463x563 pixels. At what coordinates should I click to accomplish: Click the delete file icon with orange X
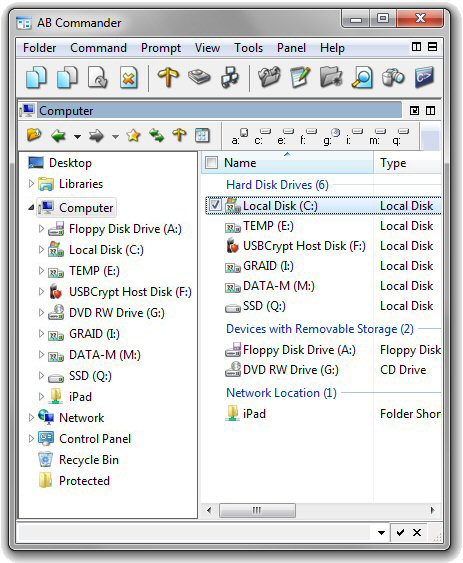click(129, 77)
